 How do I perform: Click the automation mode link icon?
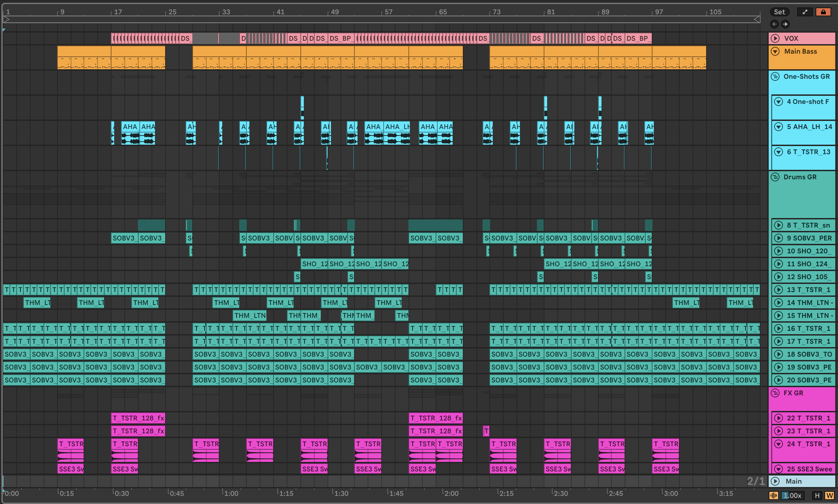click(805, 12)
